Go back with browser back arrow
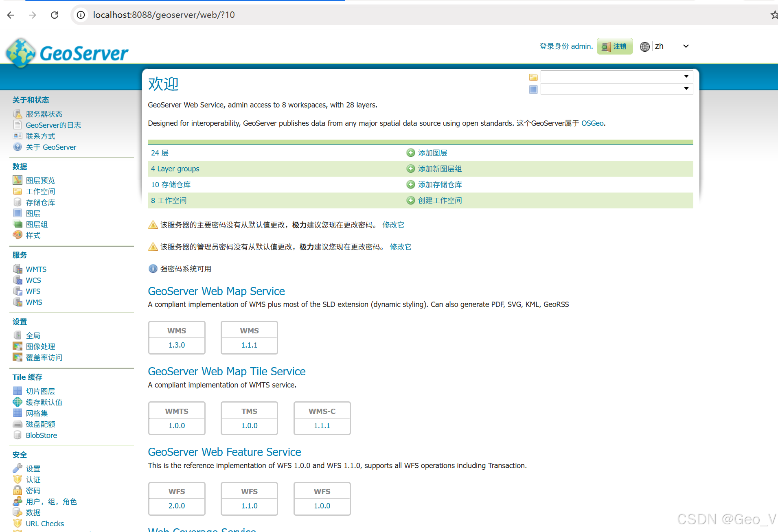778x532 pixels. click(11, 15)
